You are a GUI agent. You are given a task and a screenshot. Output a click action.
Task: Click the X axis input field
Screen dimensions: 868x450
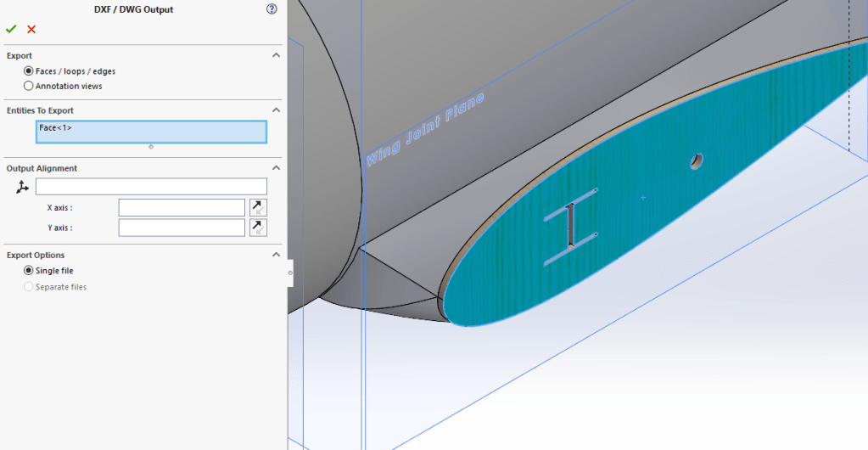pyautogui.click(x=182, y=207)
